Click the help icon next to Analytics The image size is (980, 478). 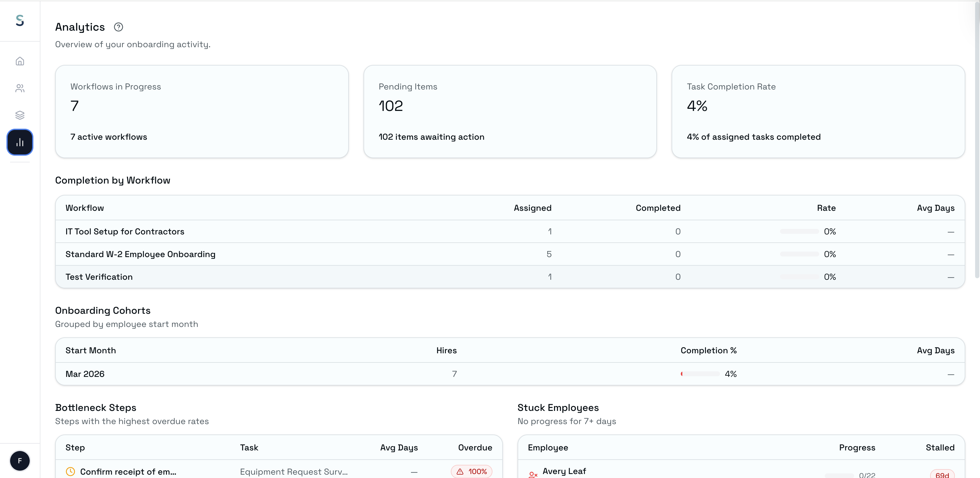click(x=118, y=27)
